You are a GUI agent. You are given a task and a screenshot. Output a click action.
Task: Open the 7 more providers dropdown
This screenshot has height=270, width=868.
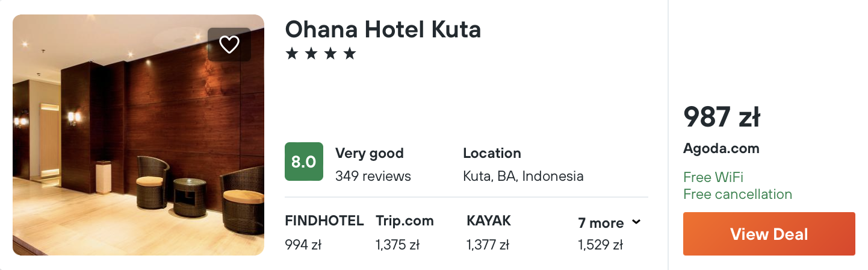click(x=601, y=223)
